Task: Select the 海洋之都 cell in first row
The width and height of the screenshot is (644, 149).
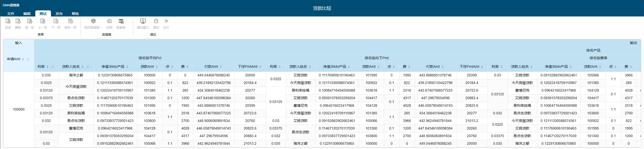Action: tap(76, 75)
